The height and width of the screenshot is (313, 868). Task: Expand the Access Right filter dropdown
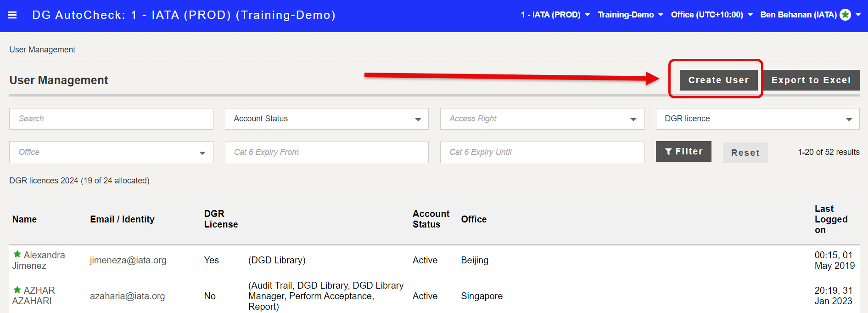[542, 119]
